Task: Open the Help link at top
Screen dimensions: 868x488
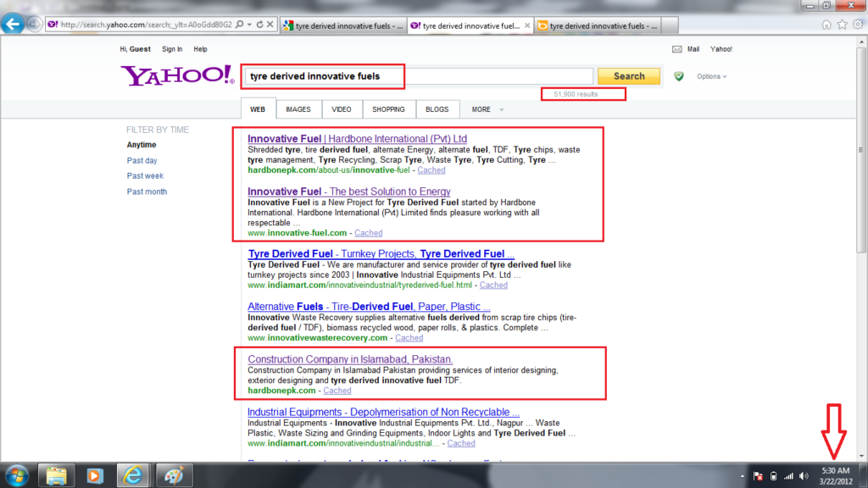Action: click(x=200, y=49)
